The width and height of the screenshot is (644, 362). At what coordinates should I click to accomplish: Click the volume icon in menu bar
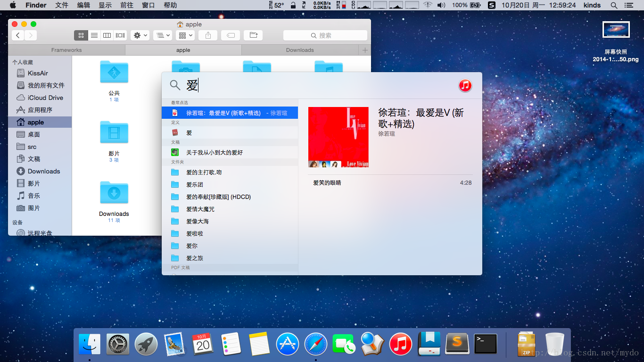[441, 5]
